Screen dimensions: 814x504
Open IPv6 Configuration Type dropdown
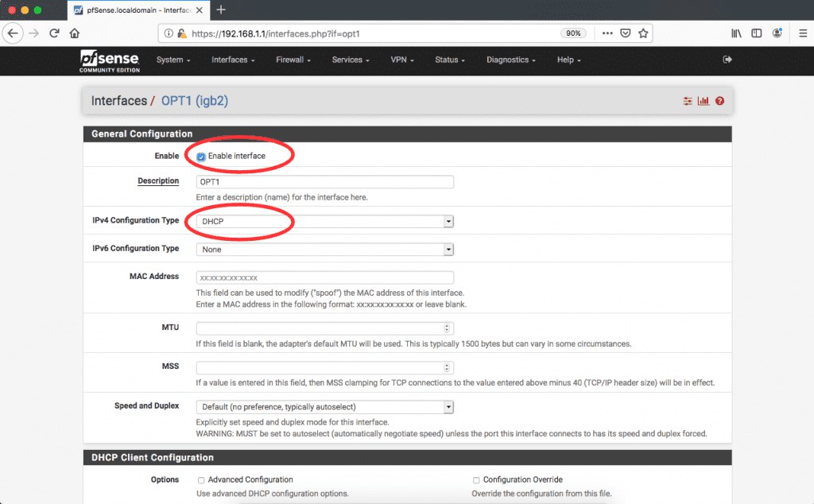[x=325, y=249]
